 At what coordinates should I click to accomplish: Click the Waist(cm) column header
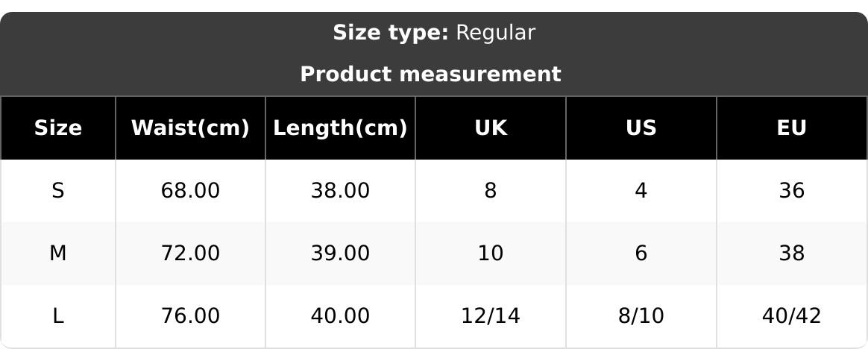pyautogui.click(x=190, y=128)
